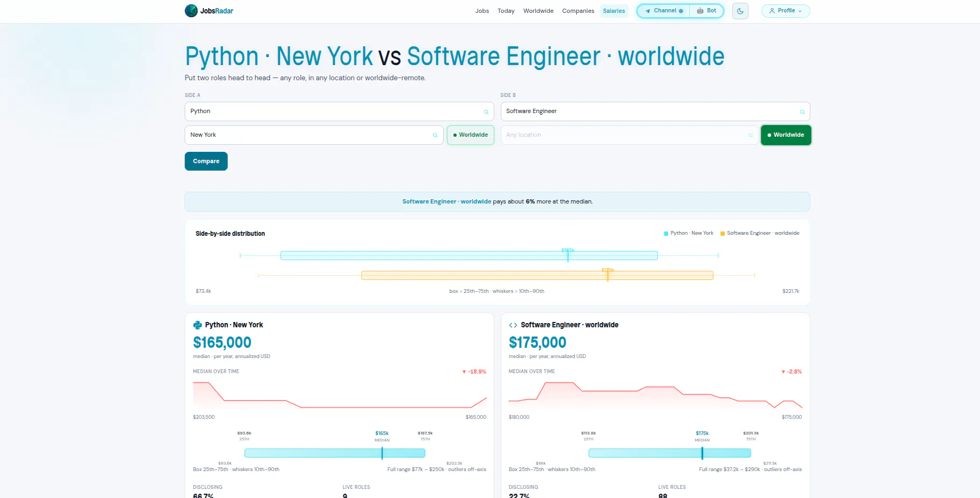980x498 pixels.
Task: Click the search icon in the New York field
Action: click(435, 135)
